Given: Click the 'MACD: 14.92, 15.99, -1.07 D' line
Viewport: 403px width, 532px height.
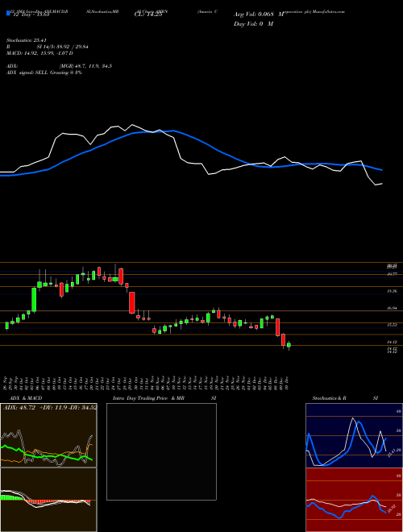Looking at the screenshot, I should point(39,53).
